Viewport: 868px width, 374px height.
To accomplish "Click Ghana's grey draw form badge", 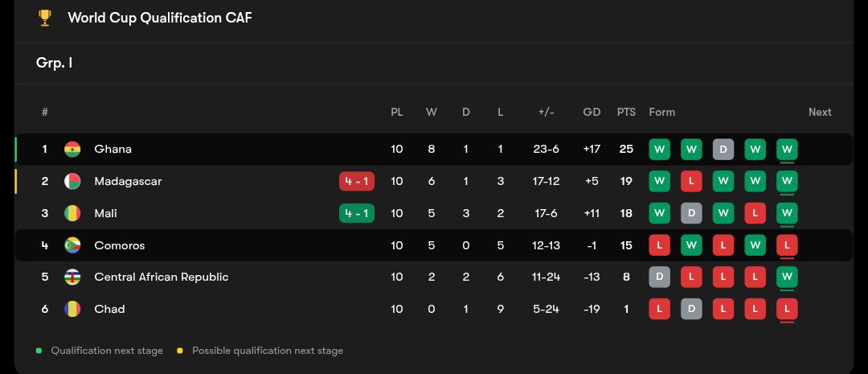I will coord(723,149).
